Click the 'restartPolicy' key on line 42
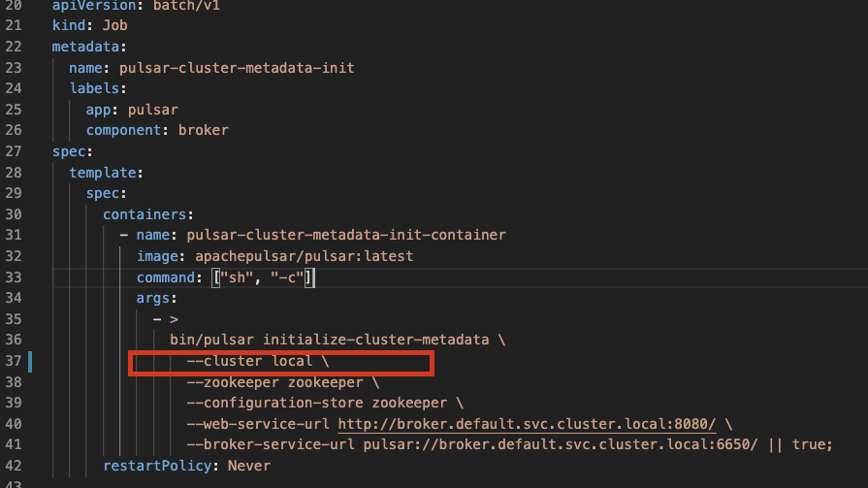The image size is (868, 488). 157,466
